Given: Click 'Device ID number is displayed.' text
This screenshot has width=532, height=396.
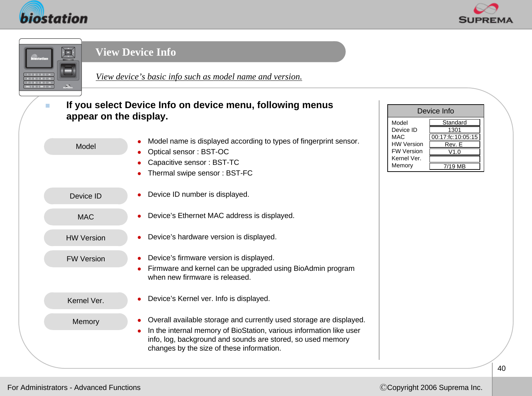Looking at the screenshot, I should [198, 194].
